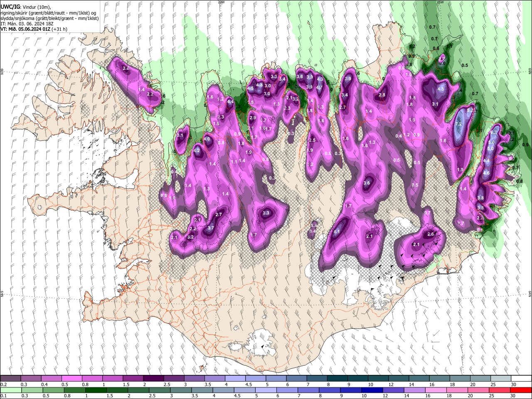This screenshot has height=399, width=532.
Task: Click the '4.1' precipitation value on the map
Action: [x=337, y=232]
